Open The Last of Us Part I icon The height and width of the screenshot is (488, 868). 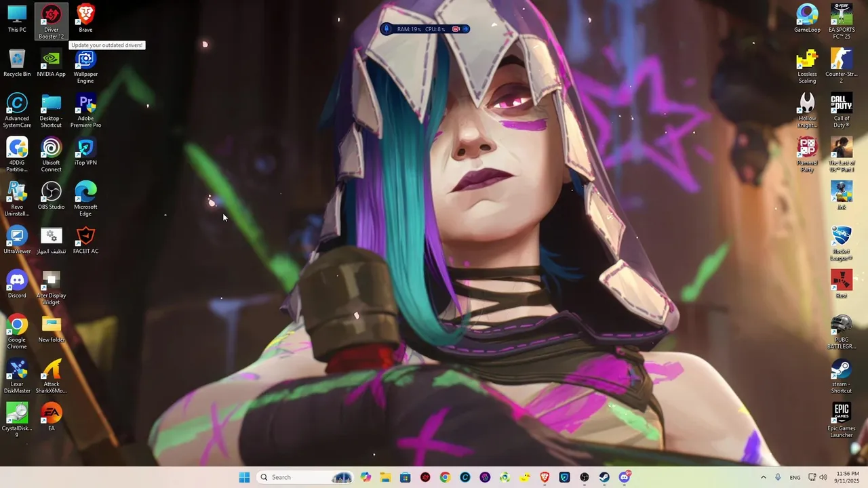(x=842, y=155)
